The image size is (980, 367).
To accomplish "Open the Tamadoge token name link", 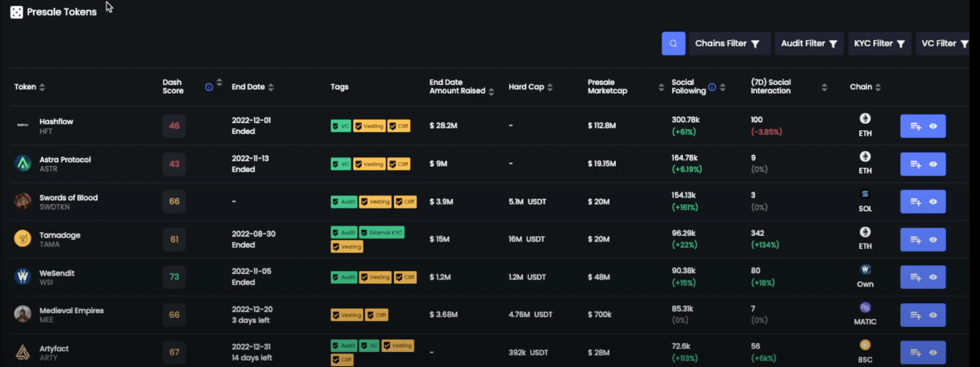I will tap(60, 235).
